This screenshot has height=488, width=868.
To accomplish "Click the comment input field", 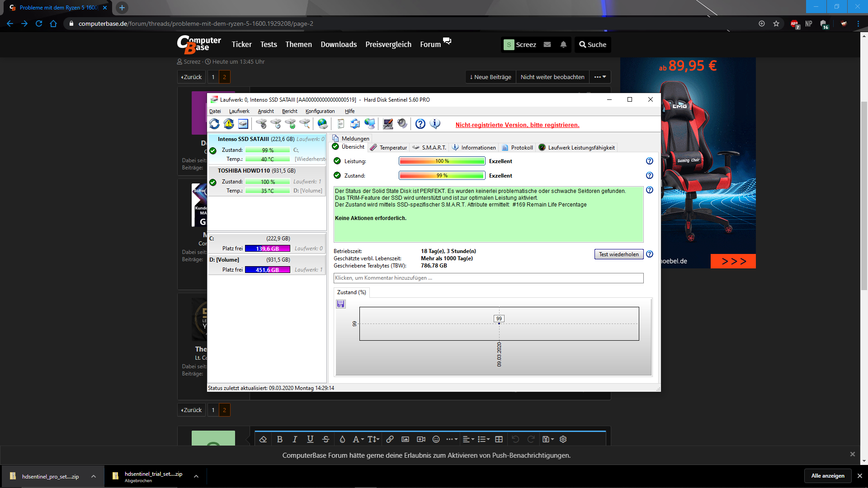I will pos(488,278).
